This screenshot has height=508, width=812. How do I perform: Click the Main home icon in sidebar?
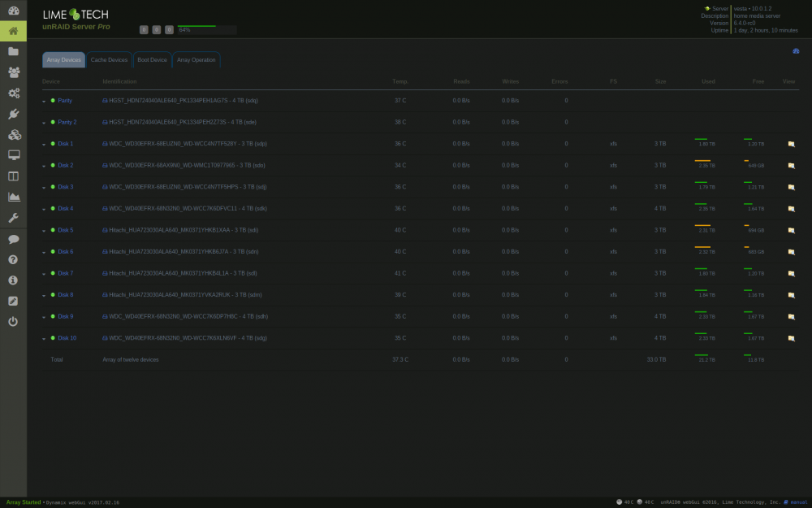pos(14,31)
